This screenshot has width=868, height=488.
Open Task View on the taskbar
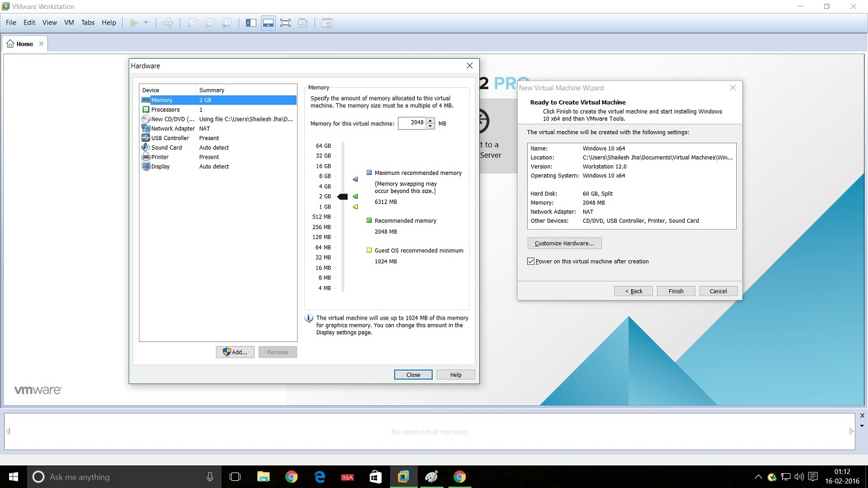(235, 477)
